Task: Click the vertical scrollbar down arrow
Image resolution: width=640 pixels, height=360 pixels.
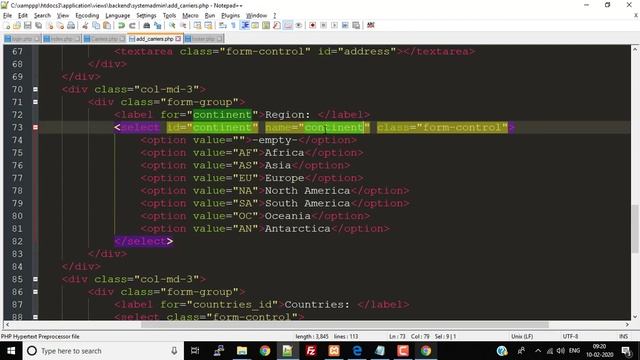Action: click(x=635, y=316)
